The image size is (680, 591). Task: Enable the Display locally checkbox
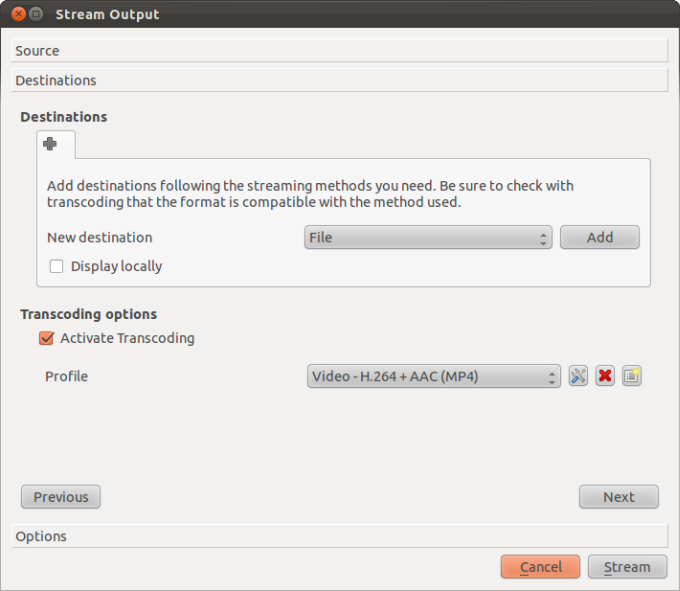[57, 266]
